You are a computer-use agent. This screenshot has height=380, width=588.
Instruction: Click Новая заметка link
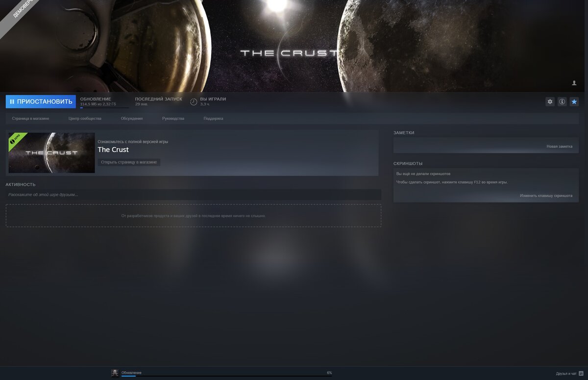click(559, 147)
